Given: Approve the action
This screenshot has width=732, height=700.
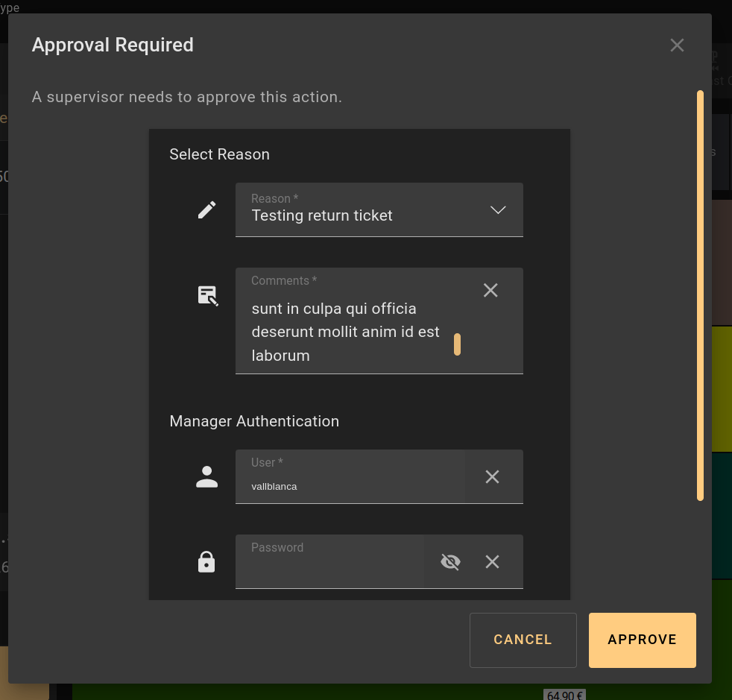Looking at the screenshot, I should (x=642, y=640).
